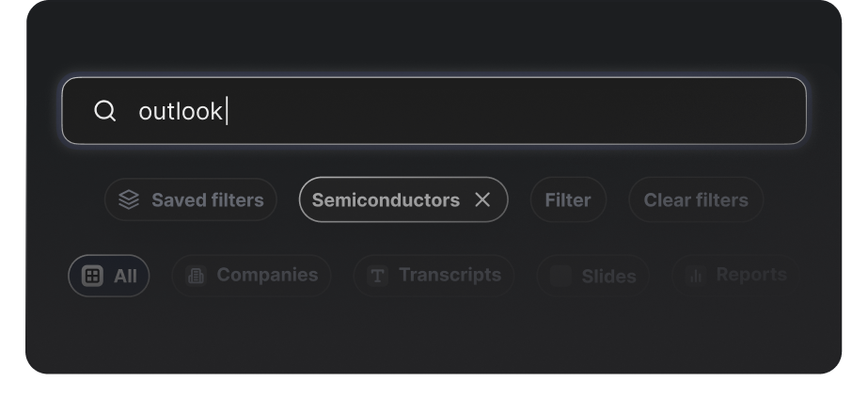
Task: Select the Semiconductors filter chip label
Action: 386,199
